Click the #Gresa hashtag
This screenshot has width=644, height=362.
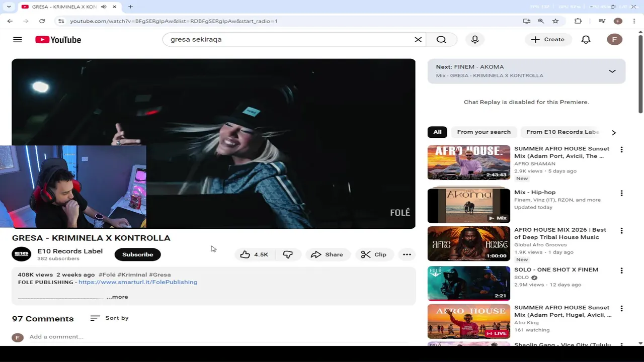(160, 275)
